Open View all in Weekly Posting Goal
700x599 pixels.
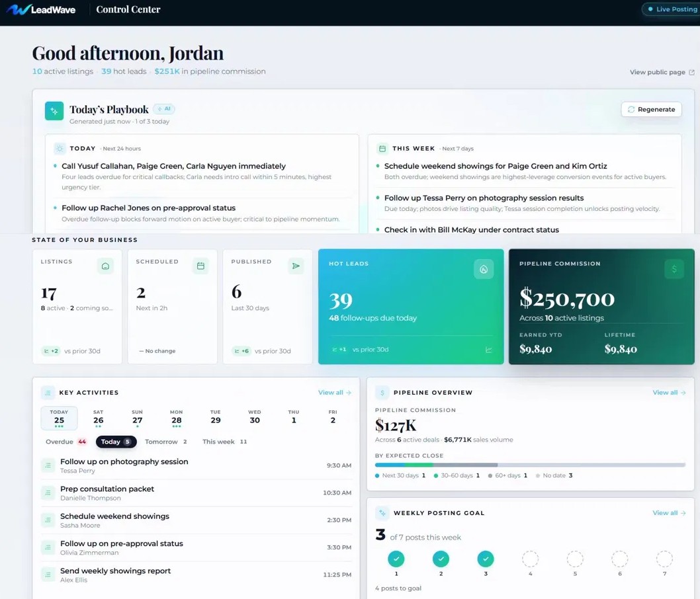[x=669, y=513]
